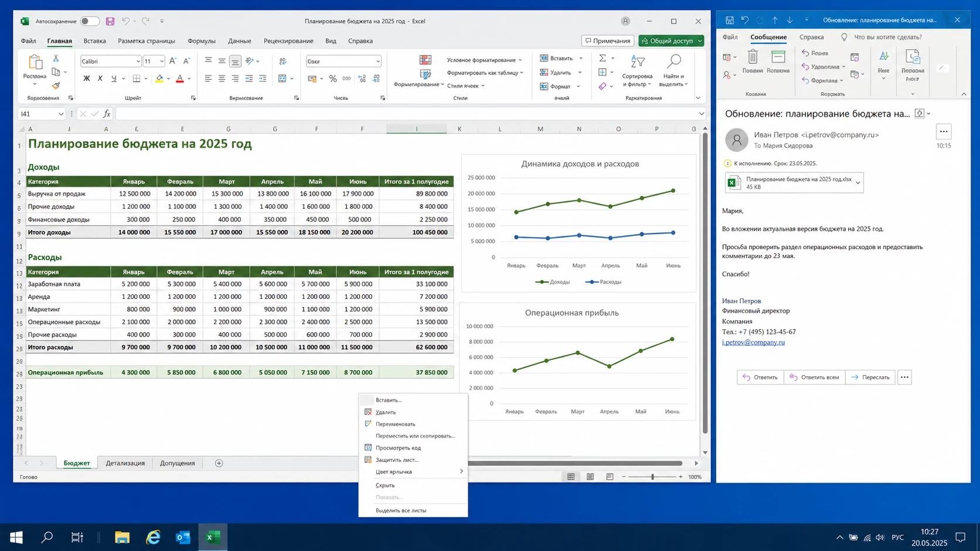Open the i.petrov@company.ru email link
Image resolution: width=980 pixels, height=551 pixels.
point(753,342)
